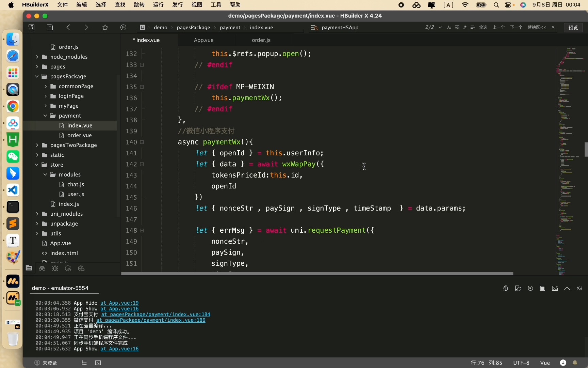Click the device refresh icon in console toolbar
Viewport: 588px width, 368px height.
pyautogui.click(x=518, y=288)
